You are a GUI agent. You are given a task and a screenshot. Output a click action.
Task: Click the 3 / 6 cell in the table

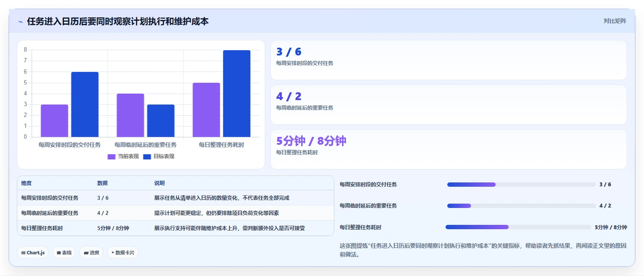pos(103,198)
